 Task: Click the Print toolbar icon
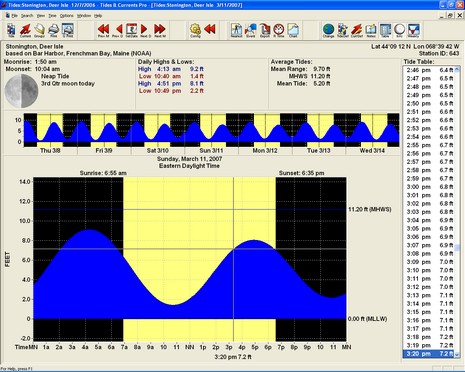click(x=53, y=30)
